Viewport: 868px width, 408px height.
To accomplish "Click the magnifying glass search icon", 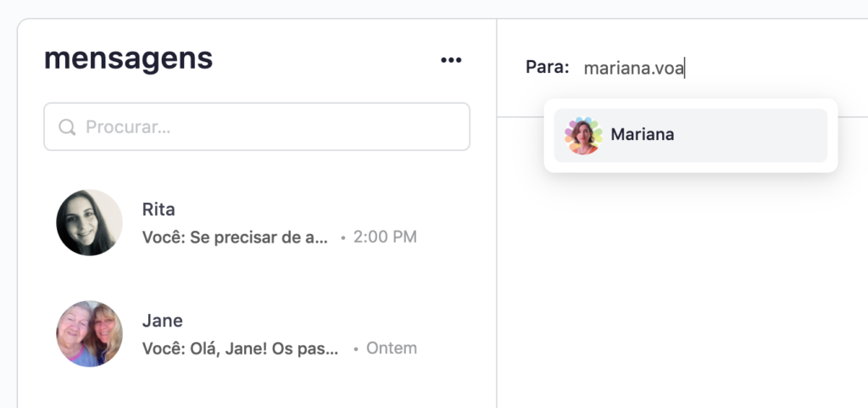I will tap(67, 127).
